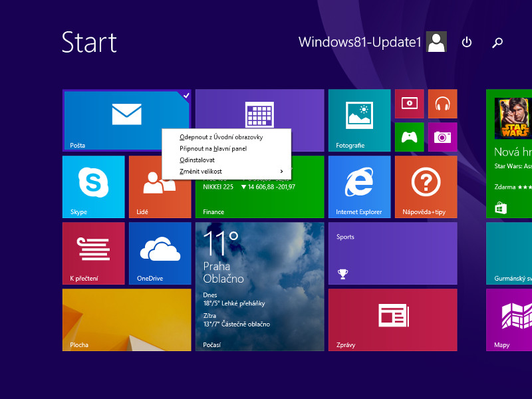Click the Start heading text
Screen dimensions: 532x399
click(x=89, y=43)
